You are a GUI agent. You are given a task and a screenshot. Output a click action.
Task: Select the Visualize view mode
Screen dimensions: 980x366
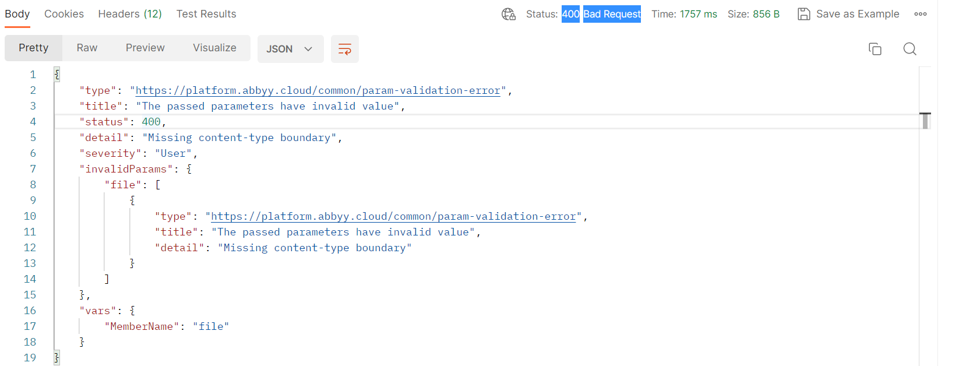pos(214,48)
